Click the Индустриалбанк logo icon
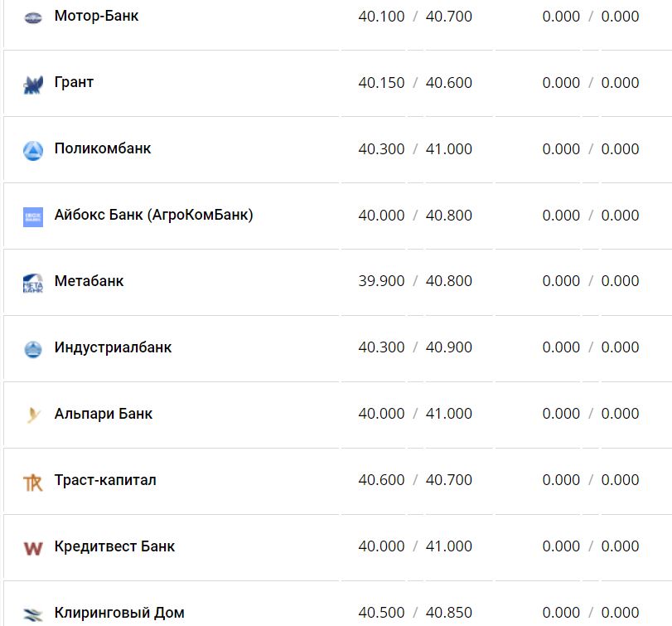The height and width of the screenshot is (626, 672). pyautogui.click(x=32, y=349)
